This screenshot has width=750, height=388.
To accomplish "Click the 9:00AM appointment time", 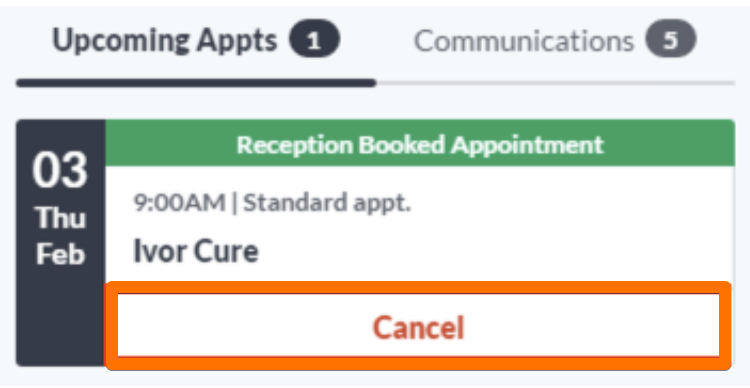I will point(179,203).
